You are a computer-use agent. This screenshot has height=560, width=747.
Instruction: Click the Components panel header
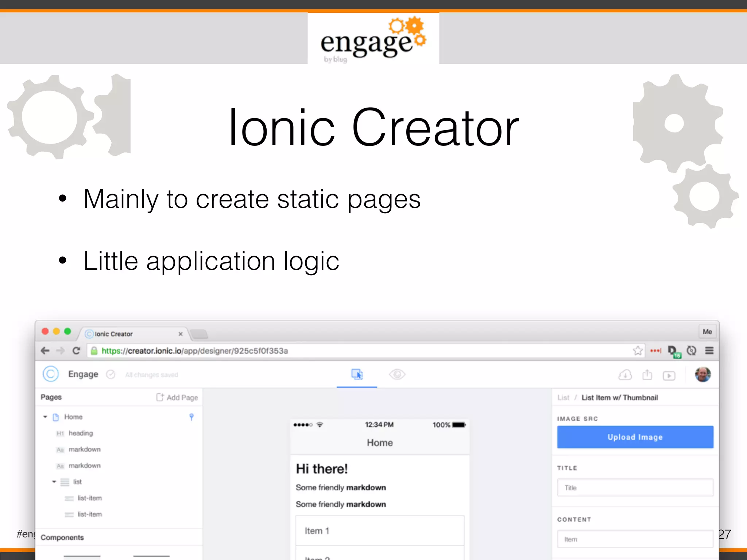coord(62,538)
